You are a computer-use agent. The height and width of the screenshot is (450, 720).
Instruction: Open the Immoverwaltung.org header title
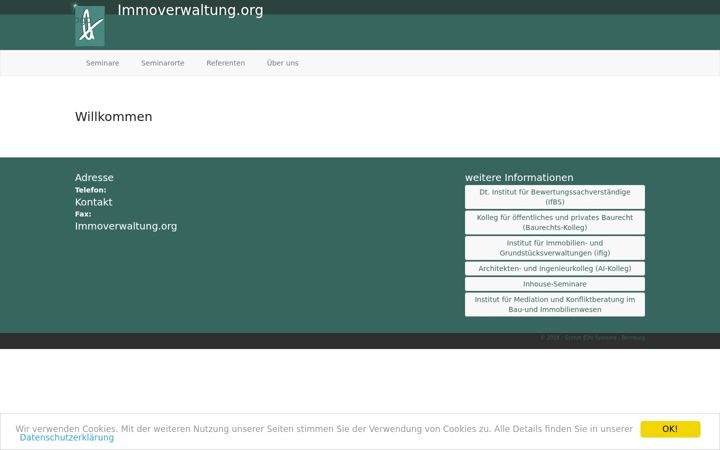coord(190,10)
